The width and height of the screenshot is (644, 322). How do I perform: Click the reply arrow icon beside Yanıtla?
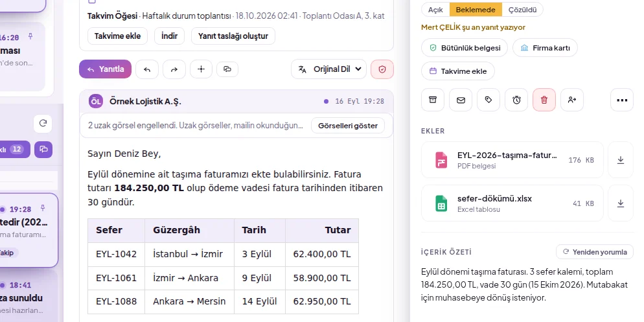pos(147,69)
